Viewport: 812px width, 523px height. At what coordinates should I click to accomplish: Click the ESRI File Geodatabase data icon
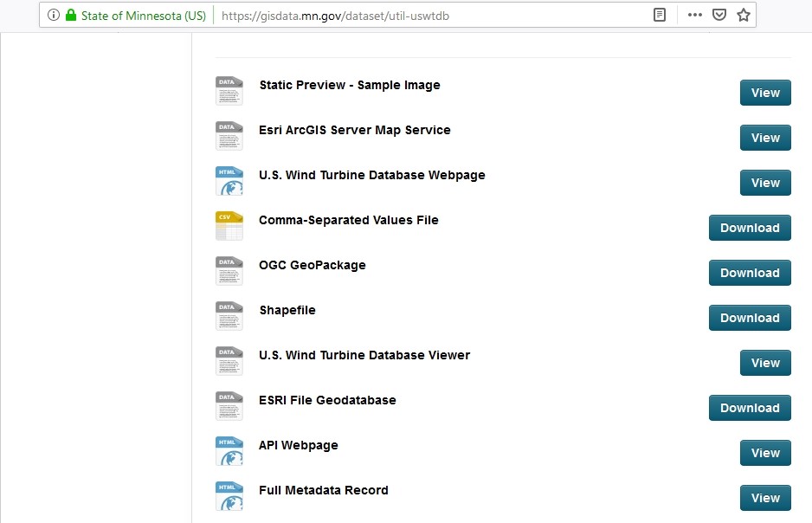(x=229, y=406)
